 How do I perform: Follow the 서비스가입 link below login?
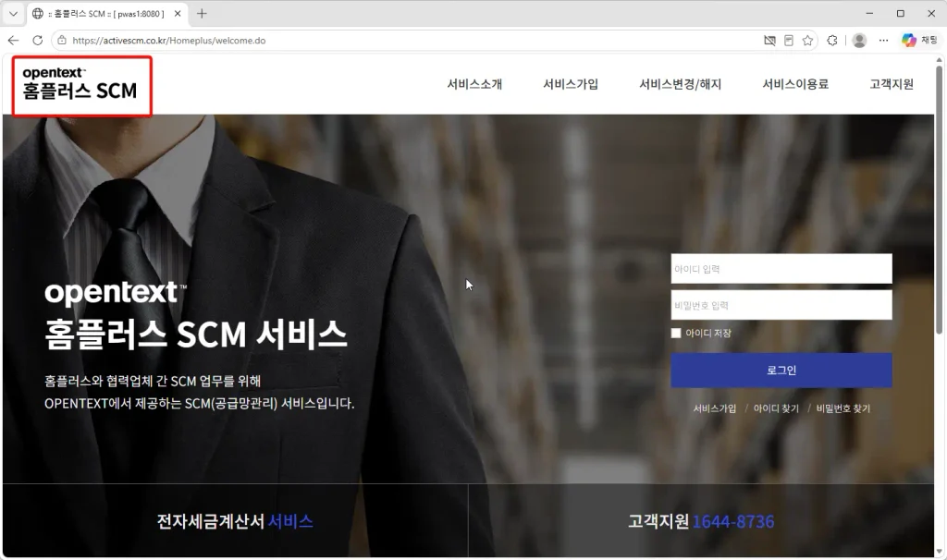(x=715, y=408)
